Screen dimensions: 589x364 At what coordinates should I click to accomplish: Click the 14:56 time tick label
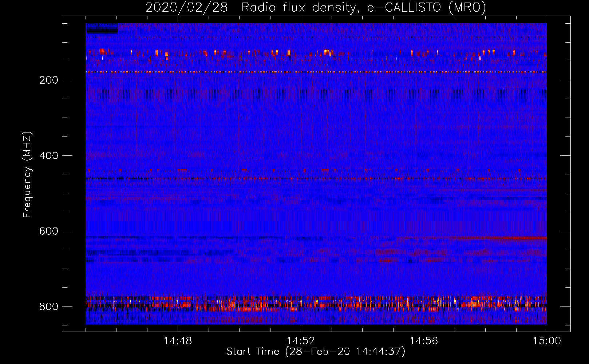424,341
